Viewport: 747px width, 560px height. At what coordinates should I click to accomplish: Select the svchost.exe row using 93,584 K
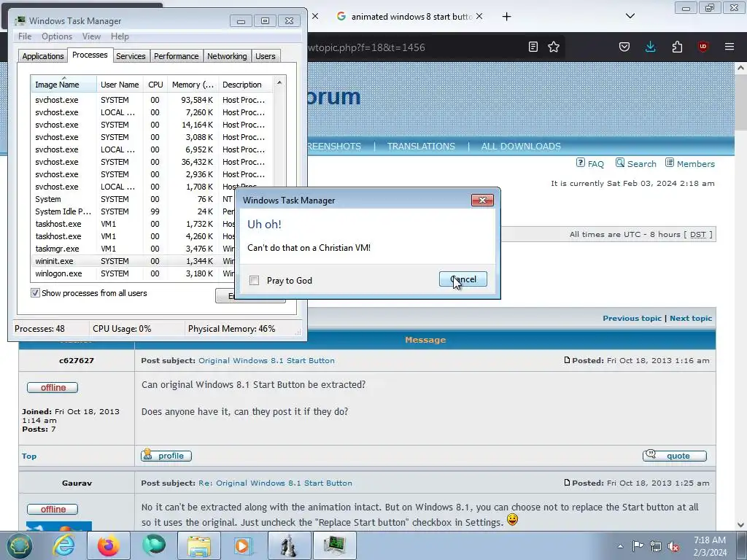(152, 100)
